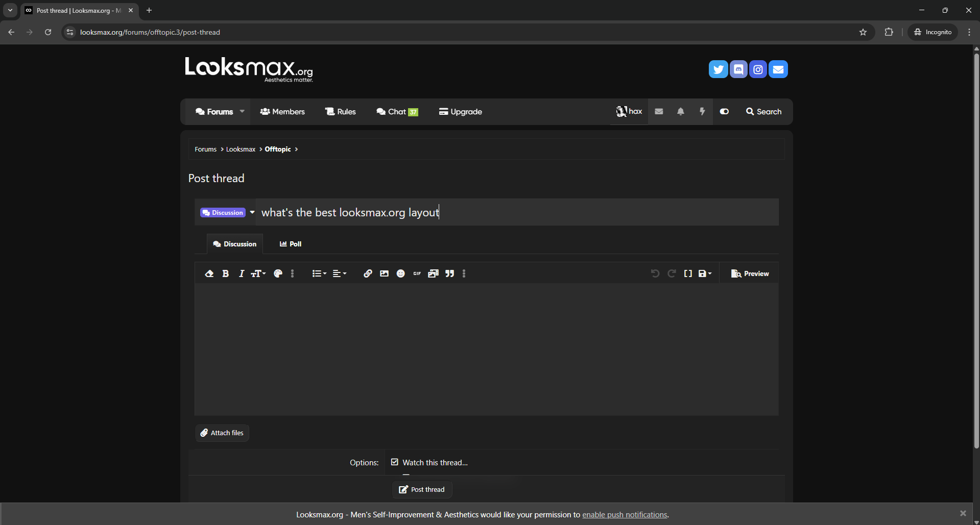Open the Members nav menu item
This screenshot has width=980, height=525.
pyautogui.click(x=282, y=112)
